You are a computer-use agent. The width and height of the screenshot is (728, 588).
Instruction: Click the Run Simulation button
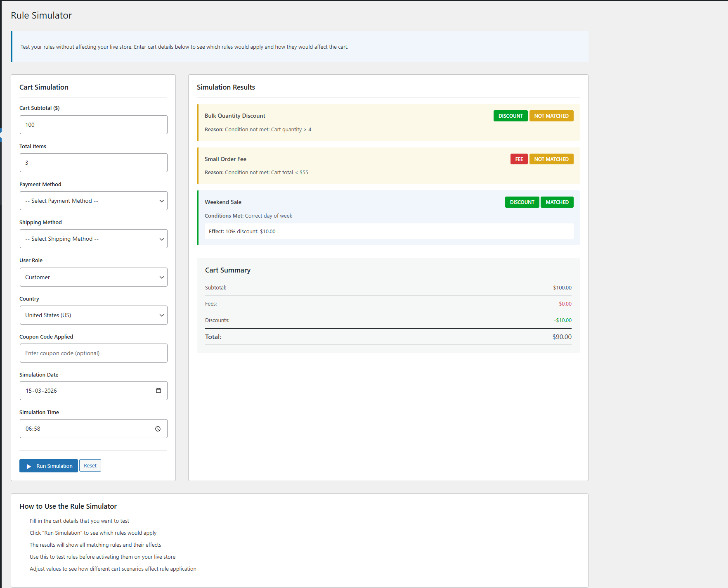click(x=48, y=466)
